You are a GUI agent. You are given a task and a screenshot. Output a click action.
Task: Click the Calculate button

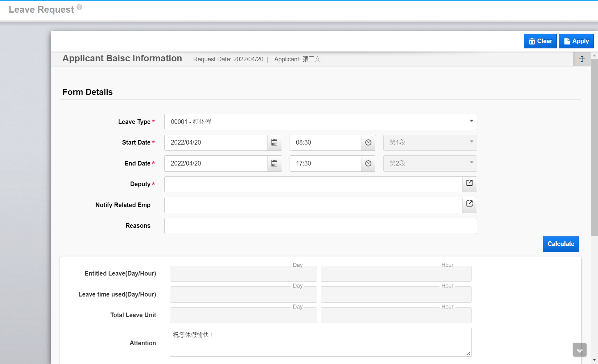[x=561, y=244]
